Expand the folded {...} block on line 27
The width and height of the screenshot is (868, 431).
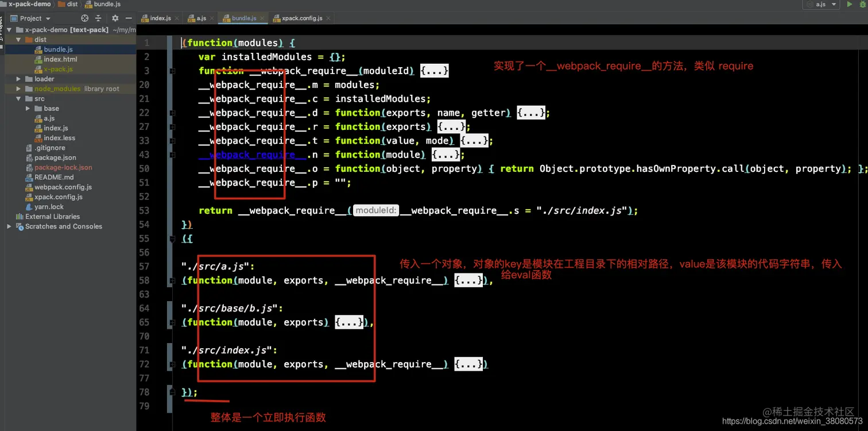451,127
